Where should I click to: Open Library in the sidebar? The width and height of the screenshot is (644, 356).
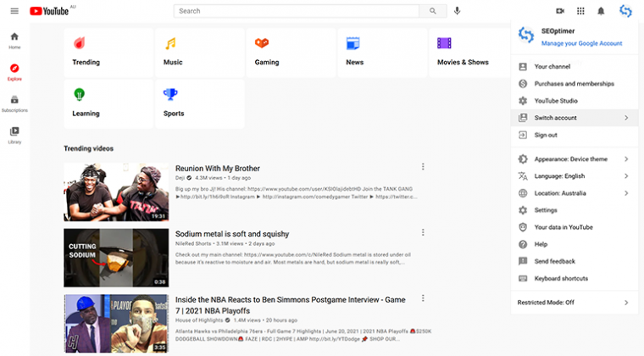point(14,136)
